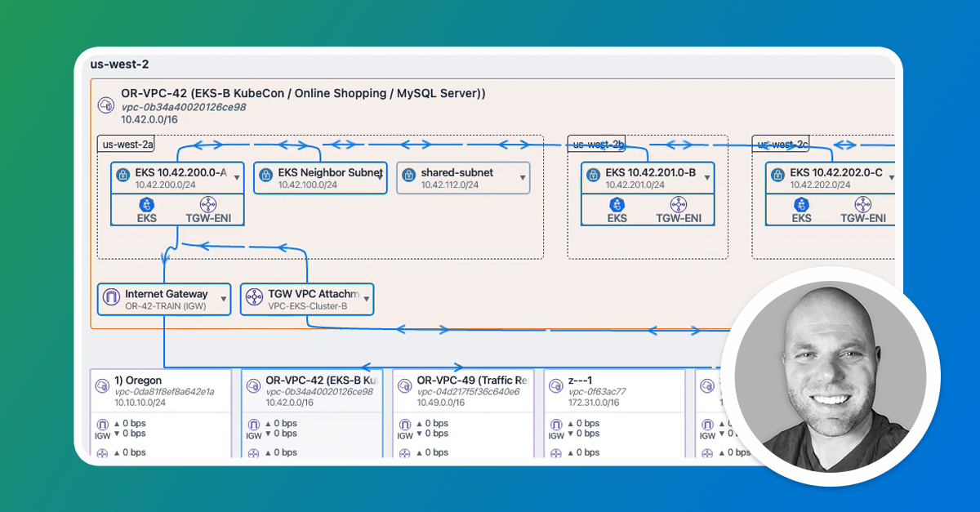Expand the EKS Neighbor Subnet dropdown arrow
The width and height of the screenshot is (980, 512).
click(x=379, y=177)
